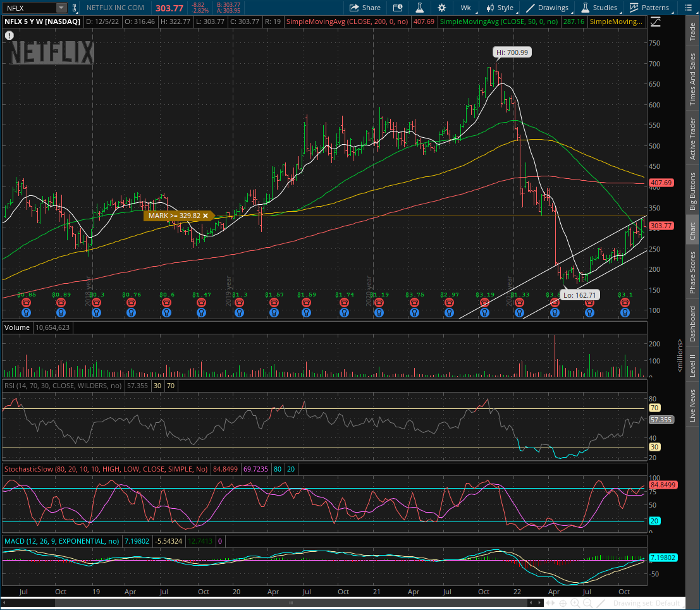Viewport: 700px width, 610px height.
Task: Open the Phase Scores sidebar tab
Action: 692,272
